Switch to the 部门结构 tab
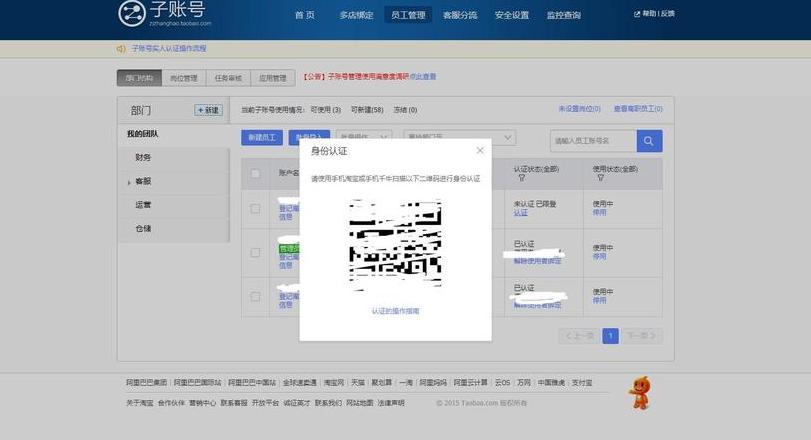 click(139, 78)
